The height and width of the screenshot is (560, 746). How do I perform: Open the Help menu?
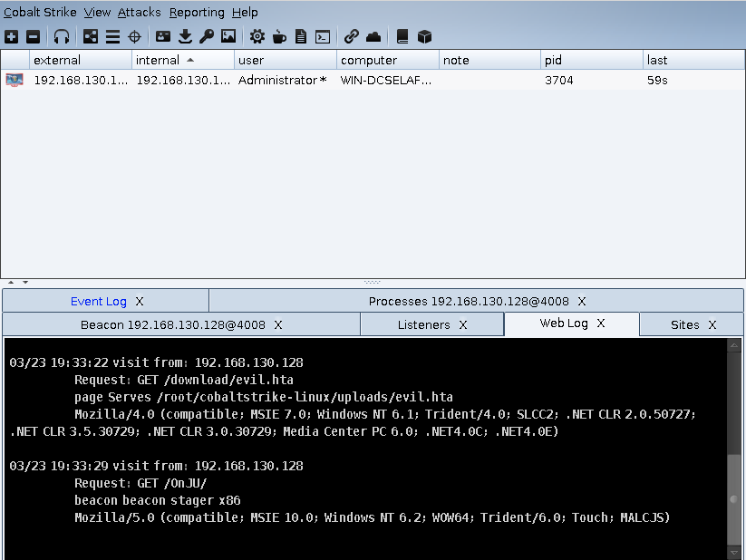pos(245,12)
